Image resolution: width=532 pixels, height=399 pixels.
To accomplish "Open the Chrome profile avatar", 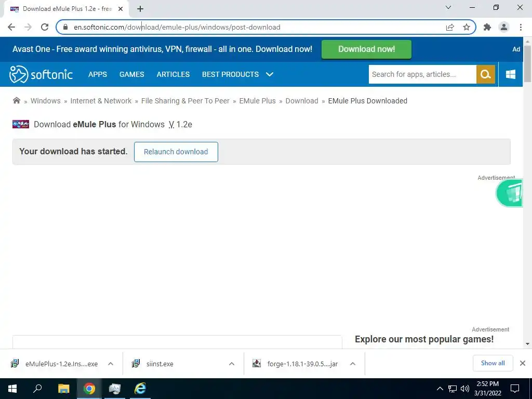I will pyautogui.click(x=504, y=27).
